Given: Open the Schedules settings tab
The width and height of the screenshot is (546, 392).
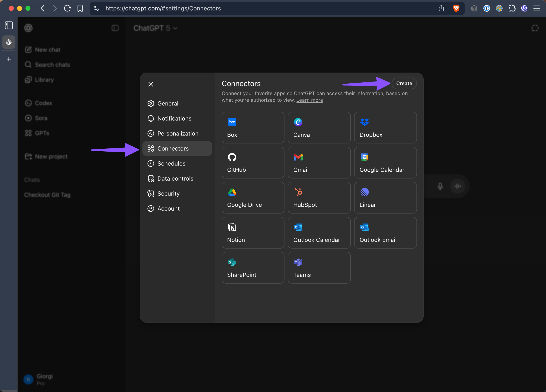Looking at the screenshot, I should (x=177, y=163).
